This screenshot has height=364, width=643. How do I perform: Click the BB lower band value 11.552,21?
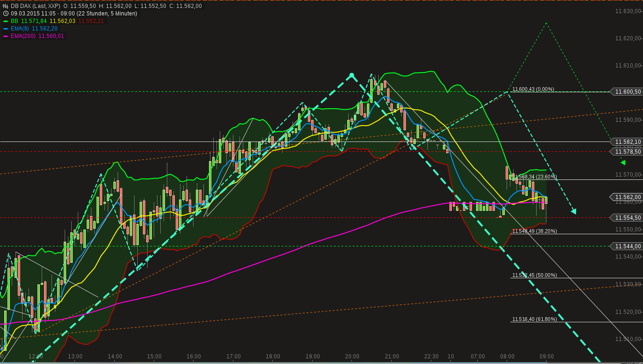pyautogui.click(x=91, y=21)
